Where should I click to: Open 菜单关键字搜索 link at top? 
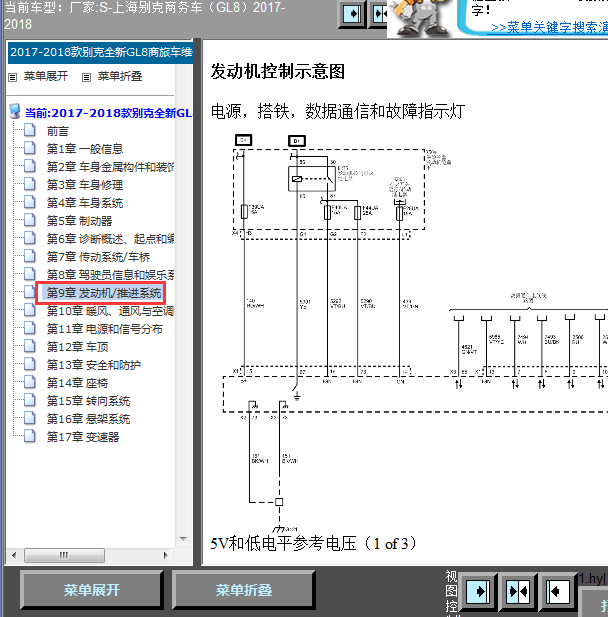click(549, 28)
